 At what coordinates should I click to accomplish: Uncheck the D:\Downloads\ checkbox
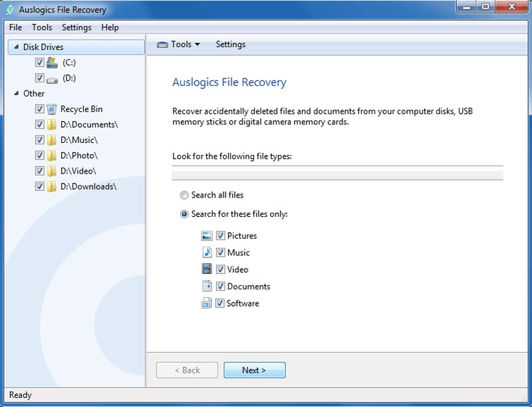[40, 186]
